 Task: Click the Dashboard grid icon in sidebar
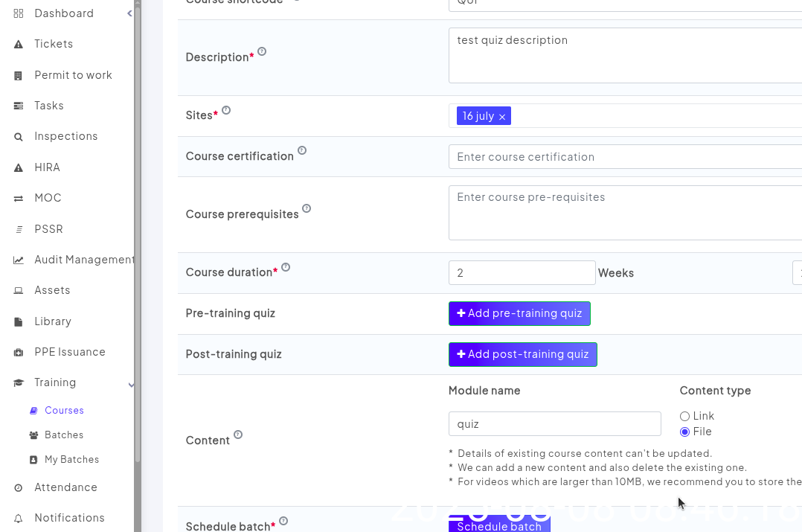tap(19, 13)
